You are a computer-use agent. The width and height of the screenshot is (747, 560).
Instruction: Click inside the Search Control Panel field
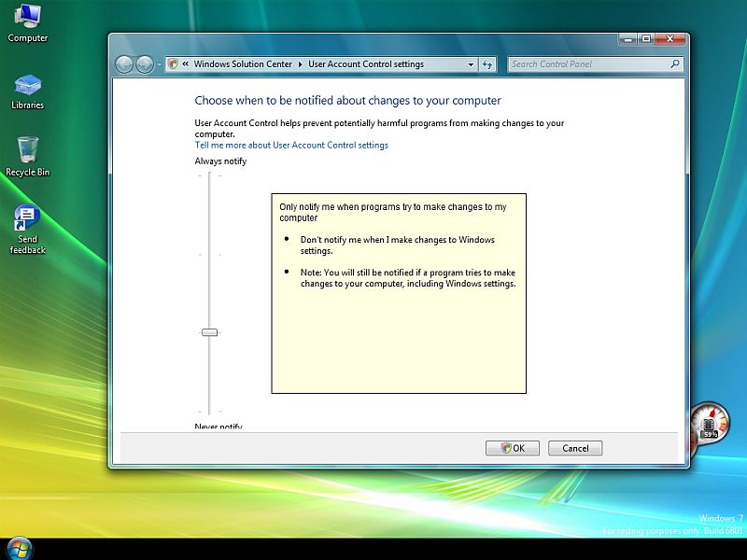tap(588, 64)
